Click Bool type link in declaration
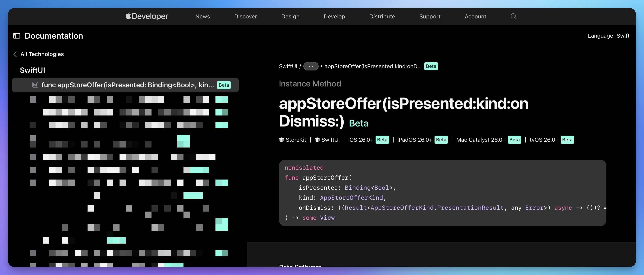Viewport: 644px width, 275px height. tap(382, 188)
